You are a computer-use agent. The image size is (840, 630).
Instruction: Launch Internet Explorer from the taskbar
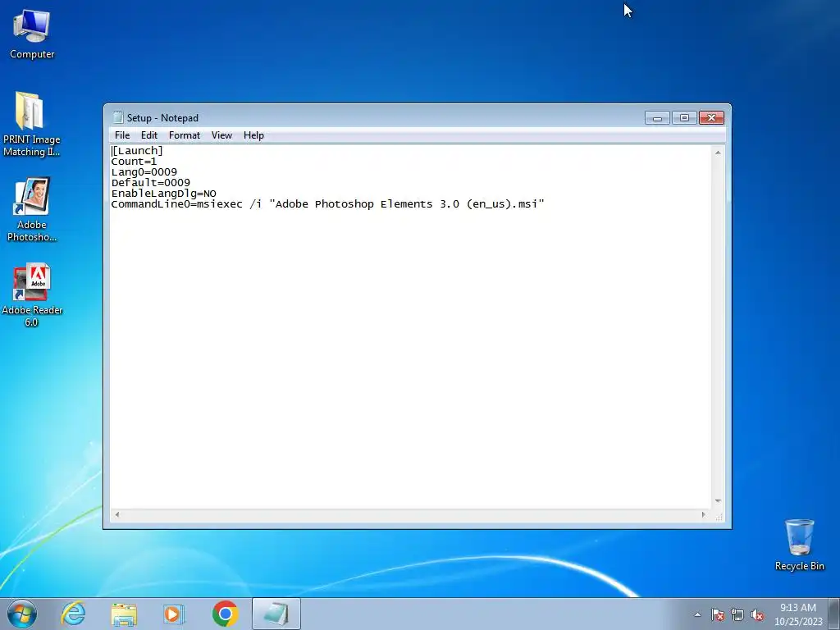(x=73, y=614)
